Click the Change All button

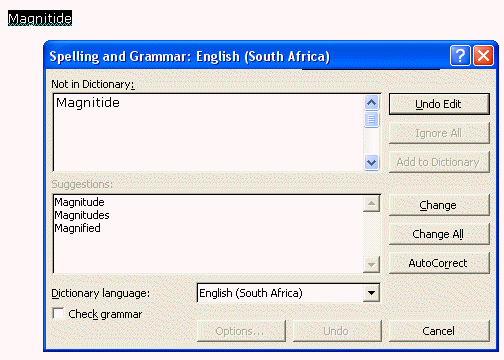(x=439, y=234)
